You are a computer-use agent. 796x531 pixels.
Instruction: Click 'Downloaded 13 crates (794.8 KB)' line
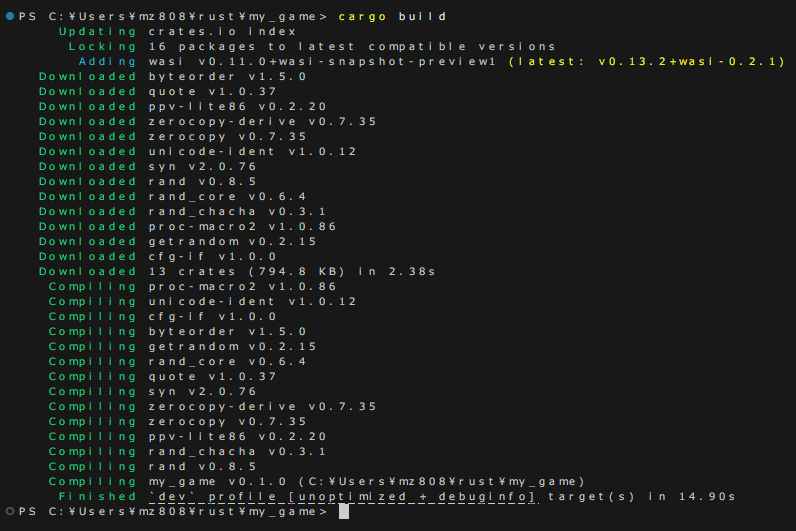[237, 272]
